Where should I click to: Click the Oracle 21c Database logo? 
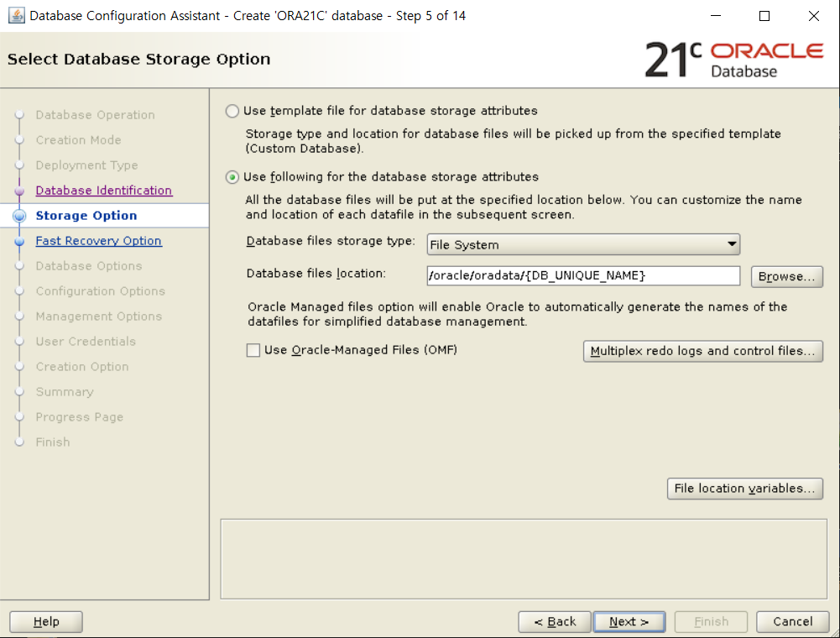734,60
